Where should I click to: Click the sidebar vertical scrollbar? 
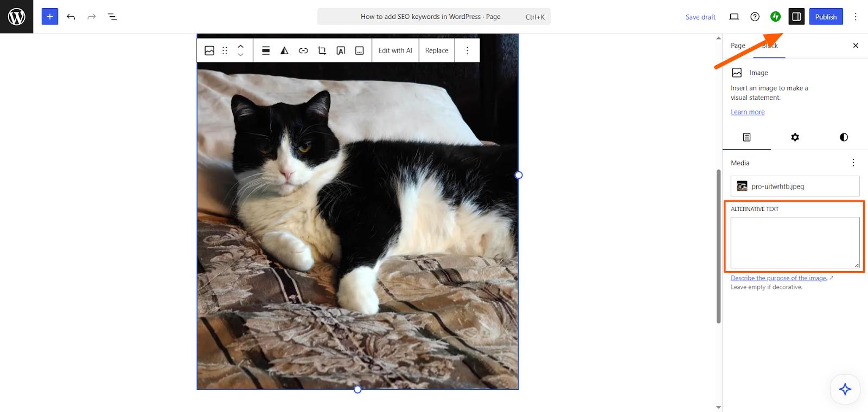point(718,247)
